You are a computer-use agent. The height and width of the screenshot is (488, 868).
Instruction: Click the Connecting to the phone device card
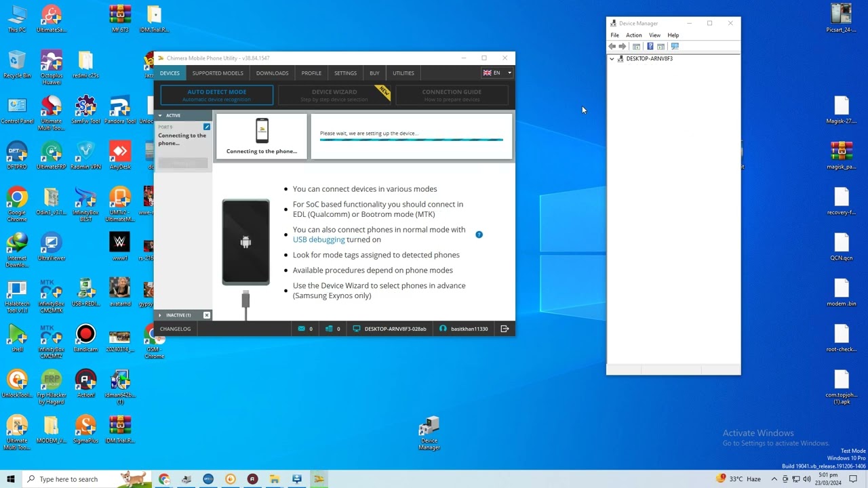pyautogui.click(x=262, y=136)
